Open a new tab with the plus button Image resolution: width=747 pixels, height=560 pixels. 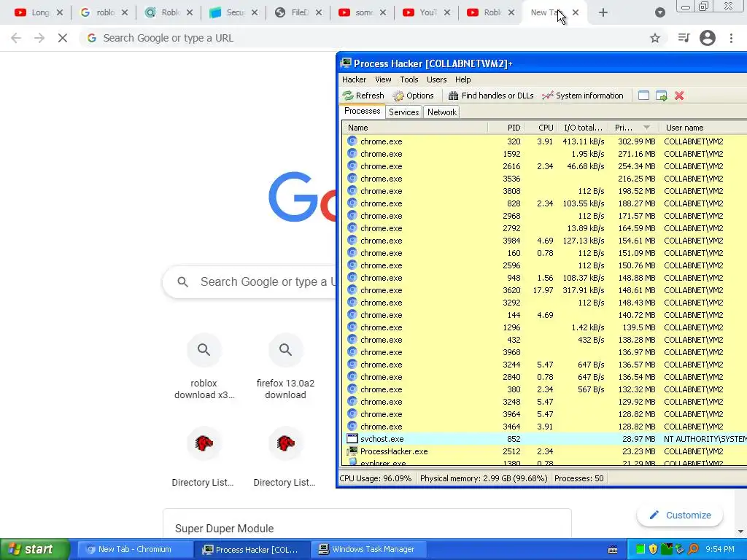point(603,13)
